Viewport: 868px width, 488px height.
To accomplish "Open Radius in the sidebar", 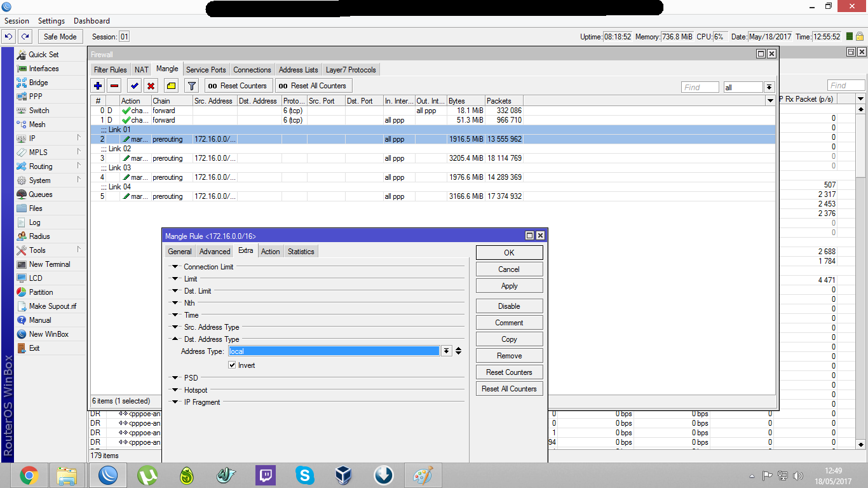I will point(39,236).
